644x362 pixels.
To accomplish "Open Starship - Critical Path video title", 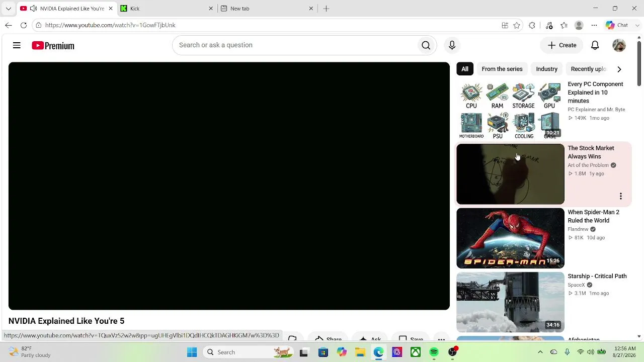I will (597, 276).
